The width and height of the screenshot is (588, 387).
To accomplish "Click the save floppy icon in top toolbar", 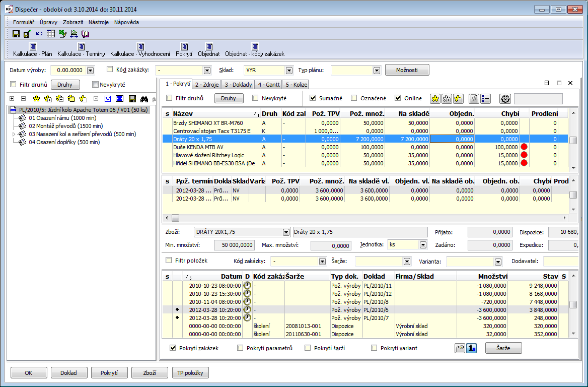I will pyautogui.click(x=16, y=34).
